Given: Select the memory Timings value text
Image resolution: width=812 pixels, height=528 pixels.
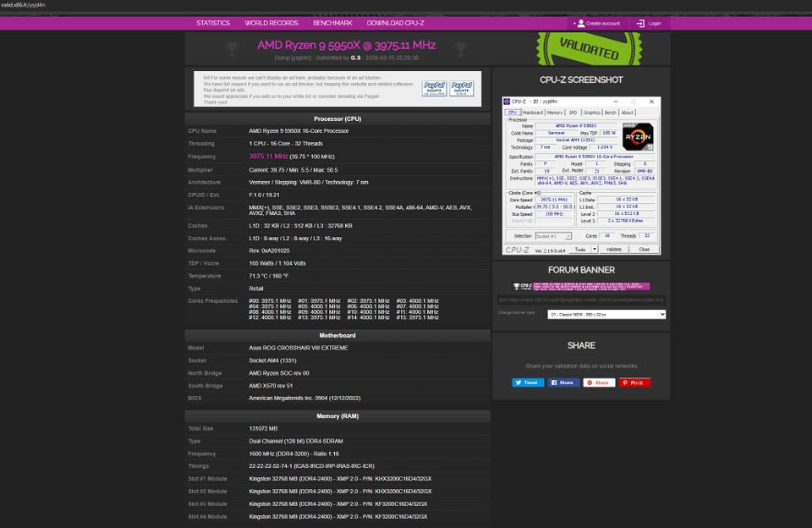Looking at the screenshot, I should (311, 466).
